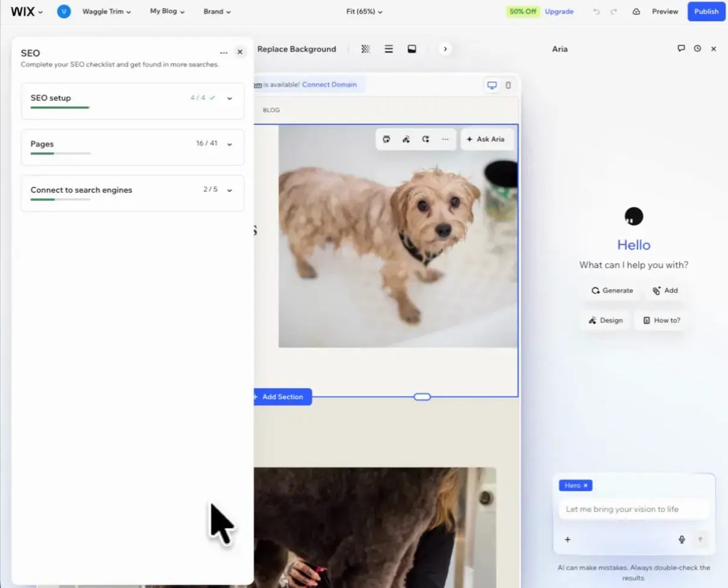728x588 pixels.
Task: Close the SEO panel
Action: click(x=240, y=52)
